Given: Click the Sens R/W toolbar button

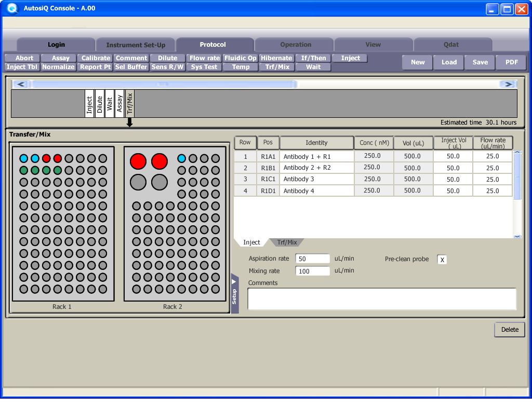Looking at the screenshot, I should [168, 67].
